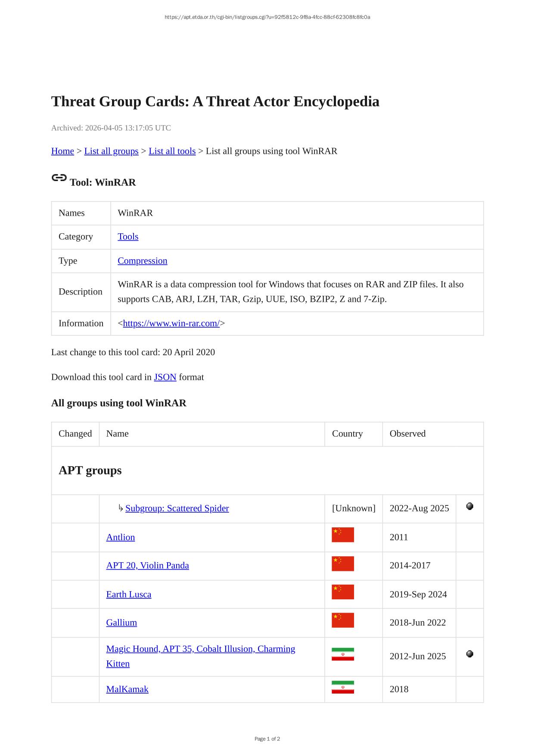Visit the win-rar.com information link
The width and height of the screenshot is (535, 756).
pyautogui.click(x=171, y=323)
